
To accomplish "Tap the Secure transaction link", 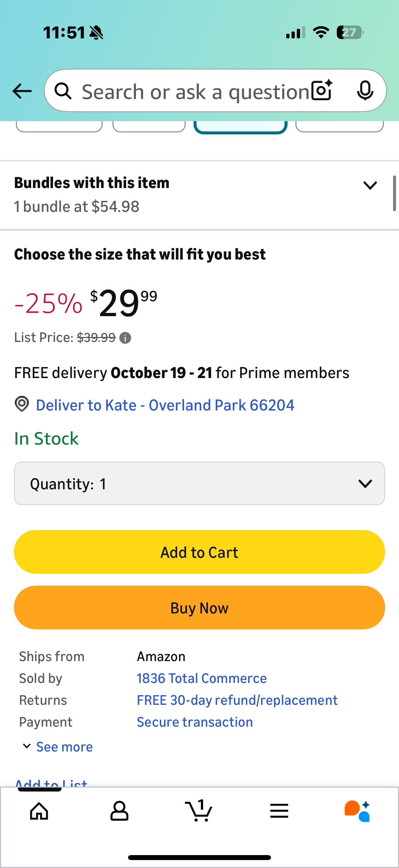I will (x=195, y=722).
